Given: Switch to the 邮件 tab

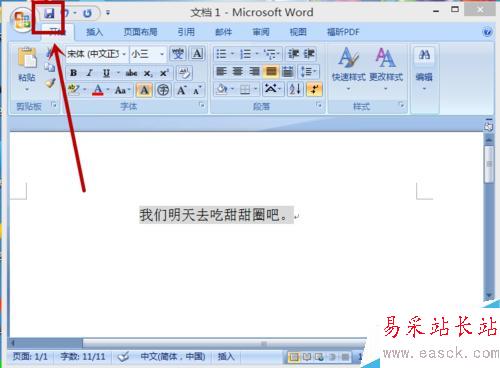Looking at the screenshot, I should (223, 32).
